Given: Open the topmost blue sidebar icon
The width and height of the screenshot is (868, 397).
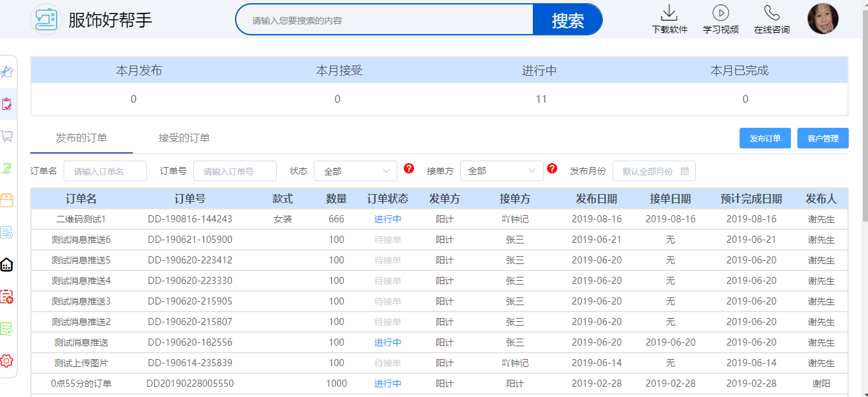Looking at the screenshot, I should [7, 72].
